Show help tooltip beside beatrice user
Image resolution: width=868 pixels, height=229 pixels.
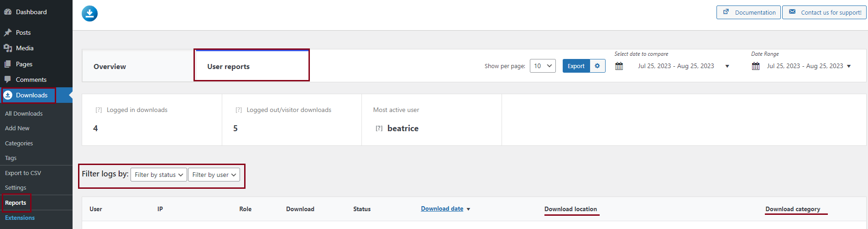[x=379, y=128]
